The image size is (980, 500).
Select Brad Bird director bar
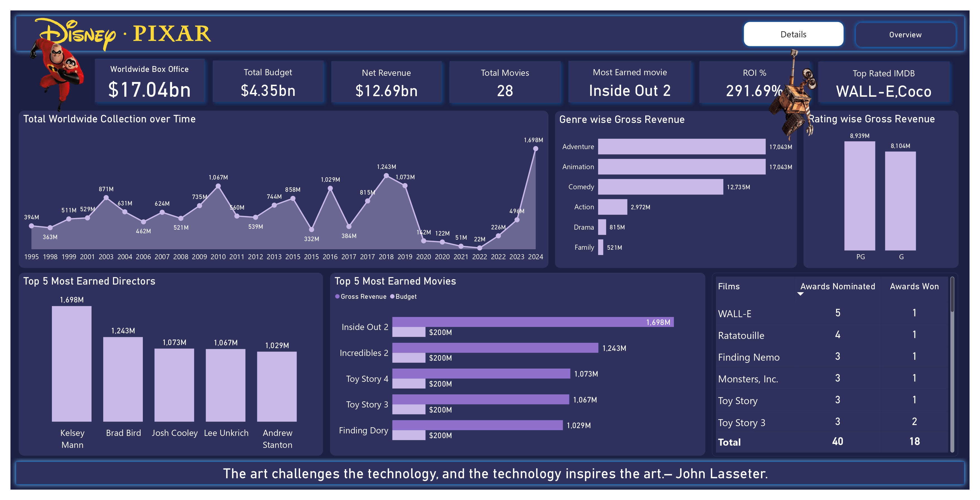(123, 379)
